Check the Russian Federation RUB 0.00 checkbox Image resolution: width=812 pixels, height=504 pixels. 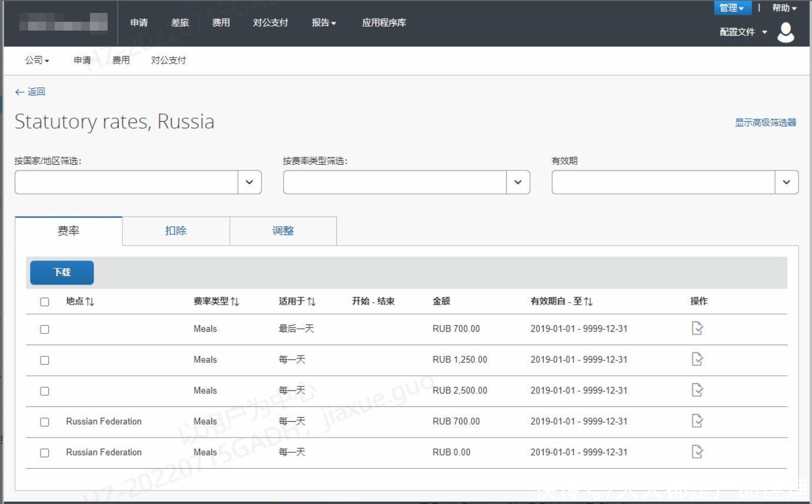click(x=45, y=453)
